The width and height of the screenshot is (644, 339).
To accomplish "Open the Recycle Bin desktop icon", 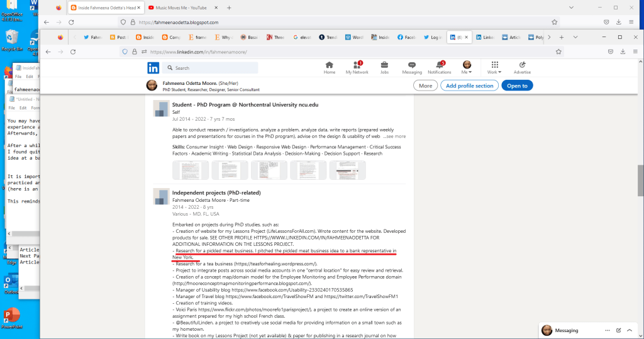I will pyautogui.click(x=11, y=40).
